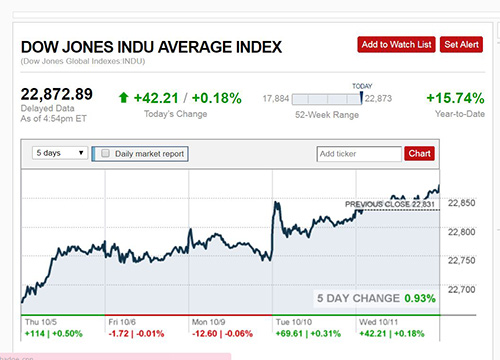
Task: Select the Thu 10/5 day column
Action: point(63,328)
